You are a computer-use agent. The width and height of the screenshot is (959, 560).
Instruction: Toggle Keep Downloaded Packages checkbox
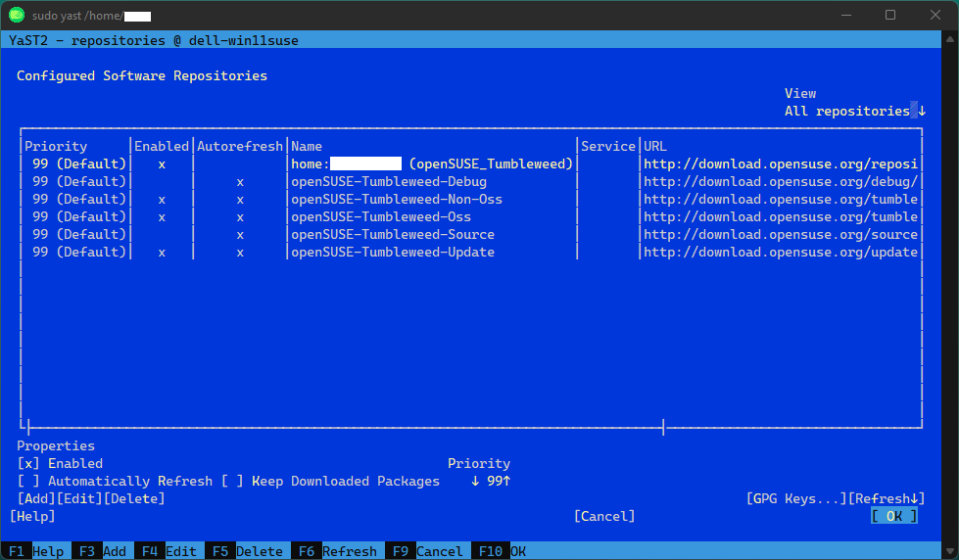point(232,481)
